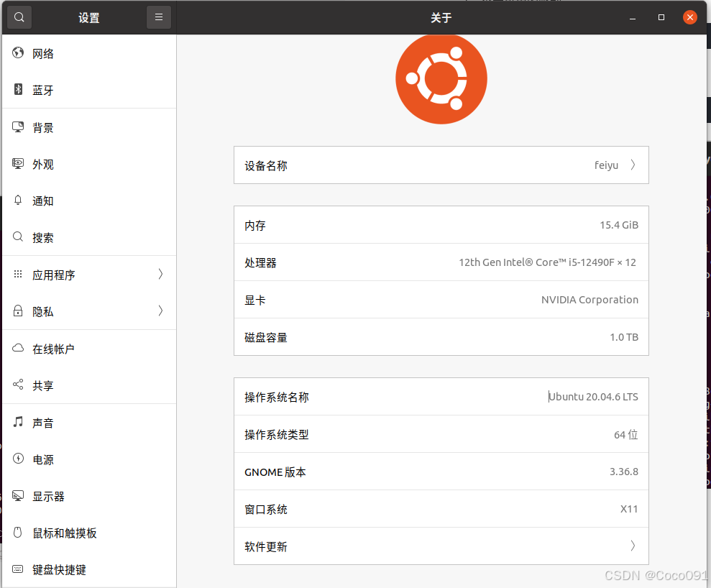Go to 搜索 settings
The image size is (711, 588).
click(89, 237)
